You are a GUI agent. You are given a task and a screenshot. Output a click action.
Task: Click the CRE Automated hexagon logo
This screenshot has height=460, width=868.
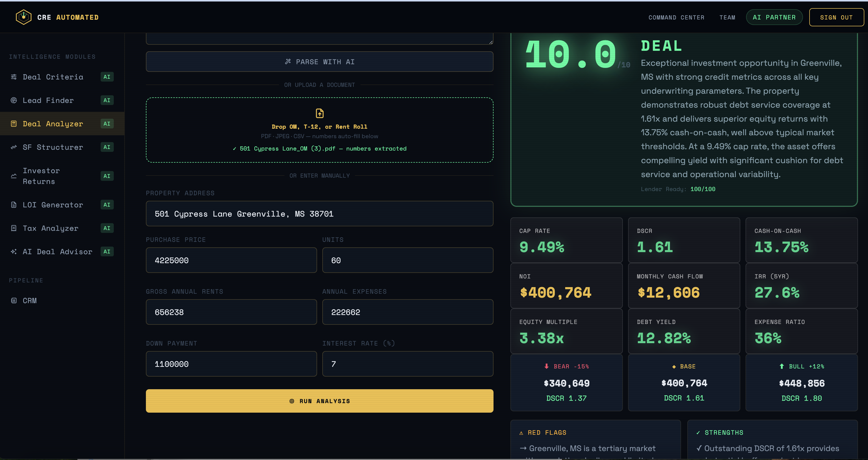tap(24, 17)
